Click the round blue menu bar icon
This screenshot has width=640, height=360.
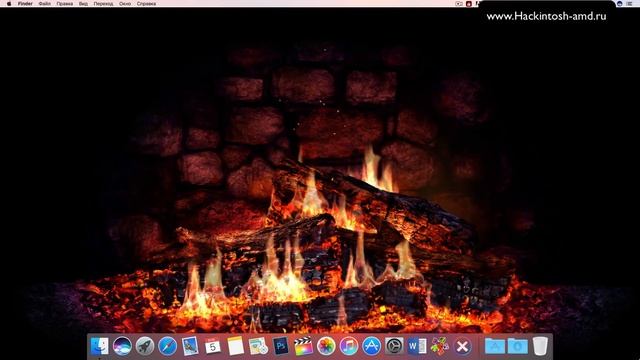coord(620,4)
